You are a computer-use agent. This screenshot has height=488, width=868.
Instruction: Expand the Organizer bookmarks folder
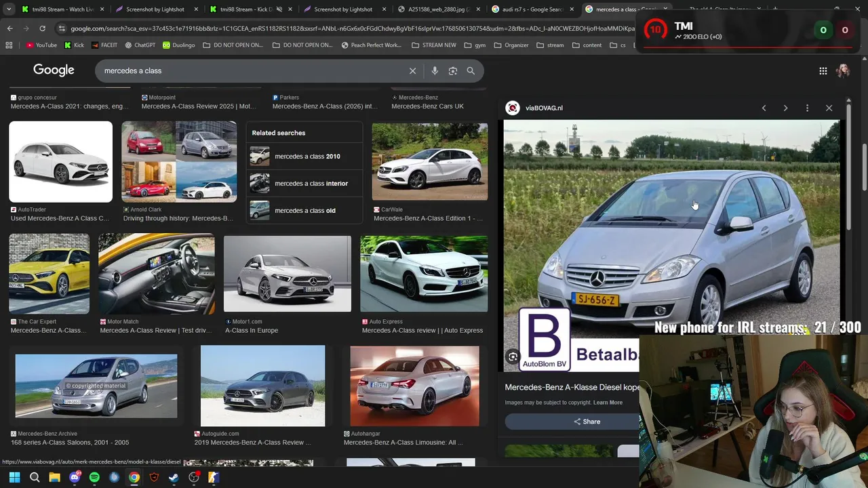coord(511,45)
